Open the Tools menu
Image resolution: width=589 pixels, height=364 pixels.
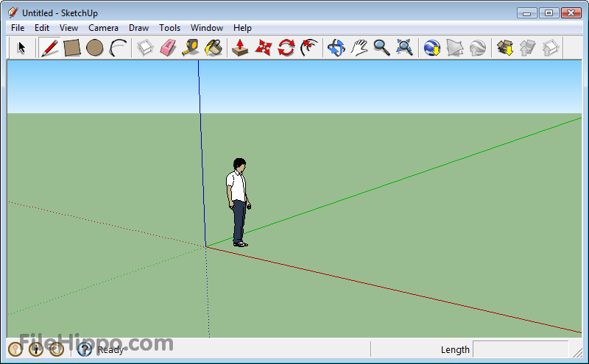tap(169, 28)
